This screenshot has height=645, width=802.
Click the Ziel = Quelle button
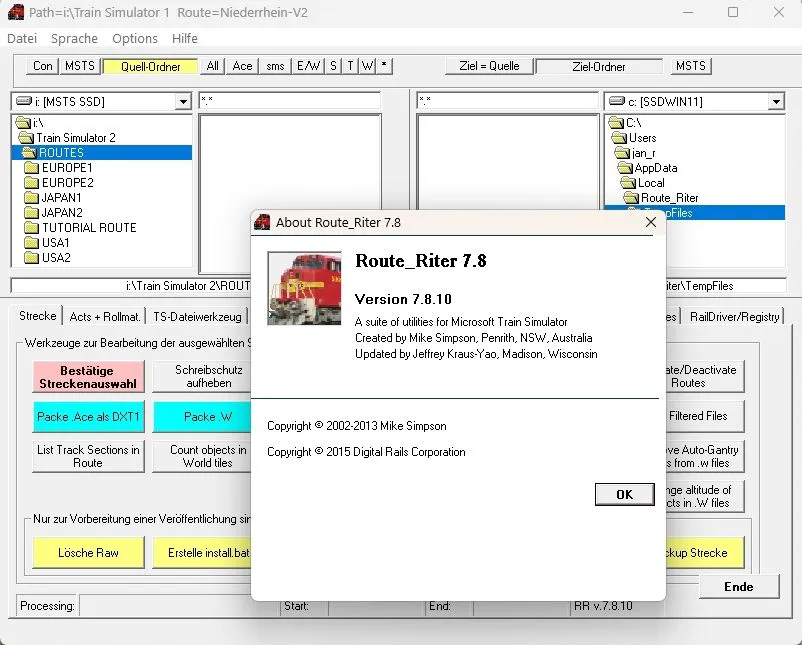pyautogui.click(x=489, y=66)
